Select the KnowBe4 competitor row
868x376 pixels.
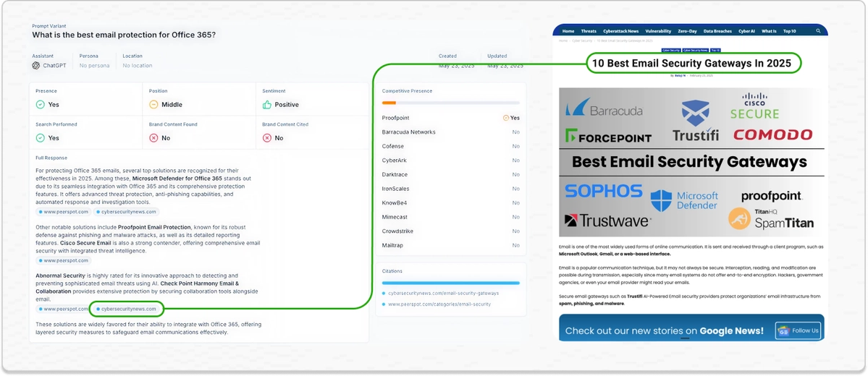coord(450,203)
